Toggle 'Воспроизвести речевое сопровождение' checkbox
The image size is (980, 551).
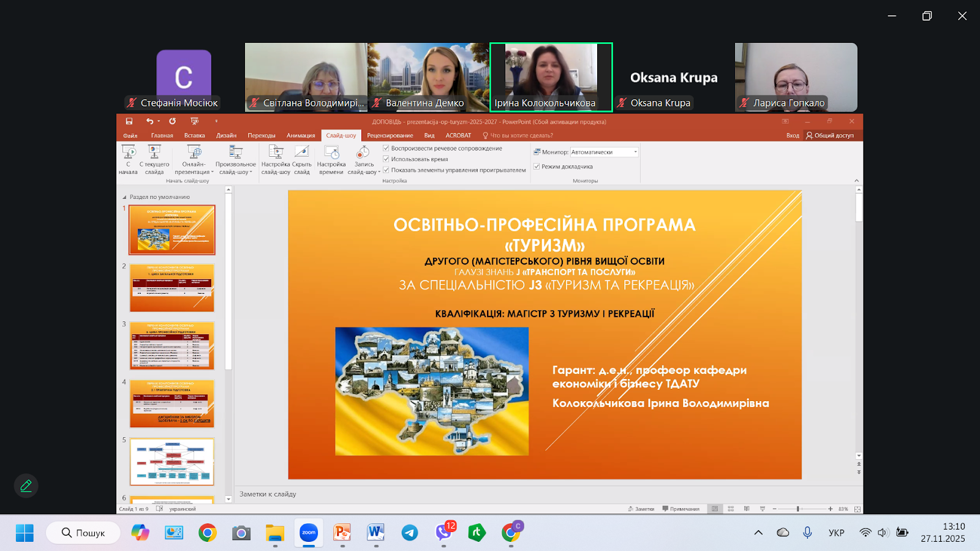(x=386, y=148)
